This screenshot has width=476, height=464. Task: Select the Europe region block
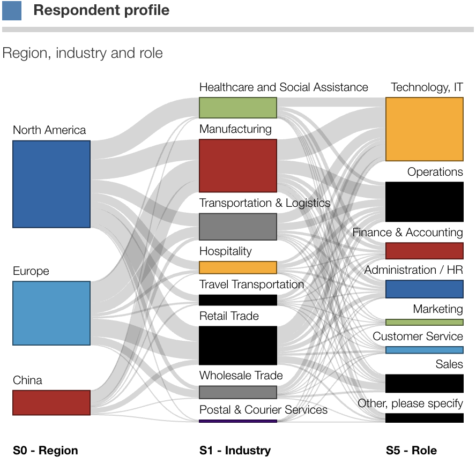click(x=51, y=313)
